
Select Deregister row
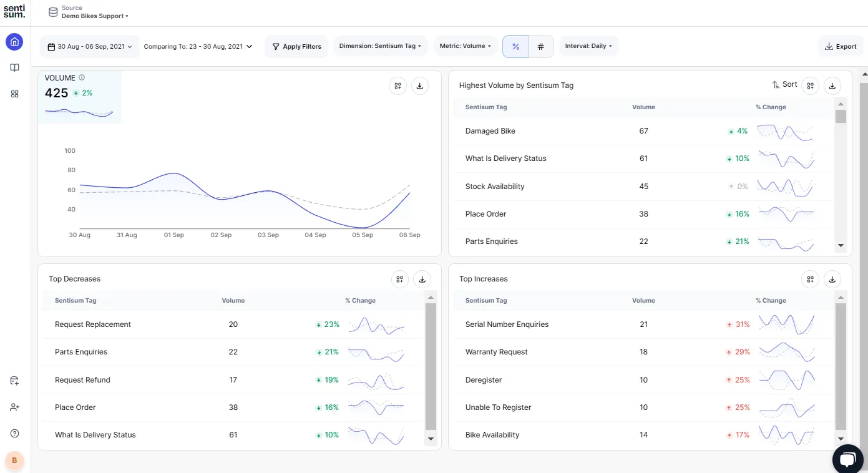click(x=644, y=380)
